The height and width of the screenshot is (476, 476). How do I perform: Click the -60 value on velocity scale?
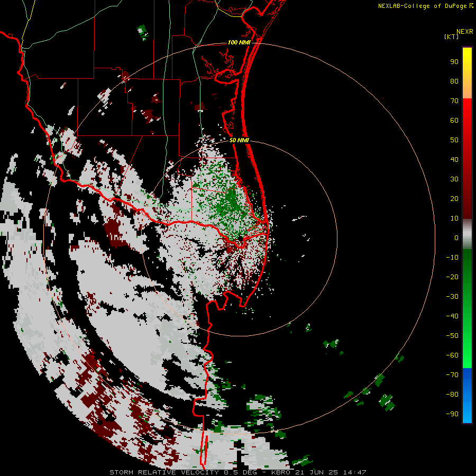click(452, 355)
